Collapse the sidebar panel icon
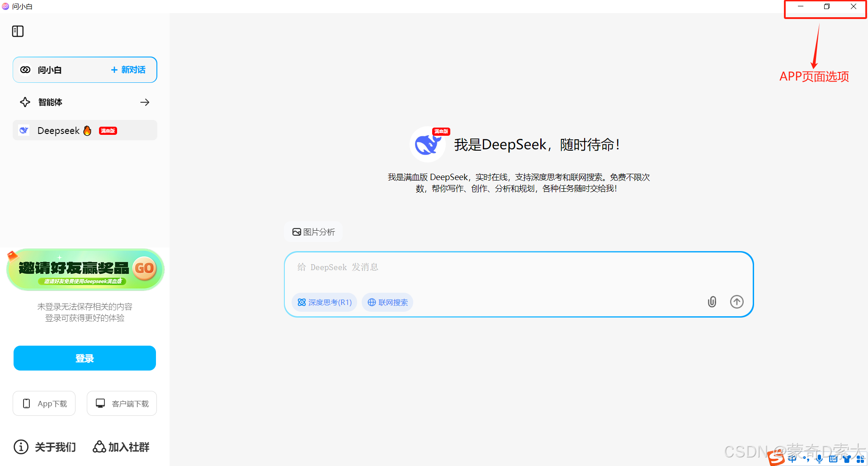Image resolution: width=868 pixels, height=466 pixels. coord(18,31)
